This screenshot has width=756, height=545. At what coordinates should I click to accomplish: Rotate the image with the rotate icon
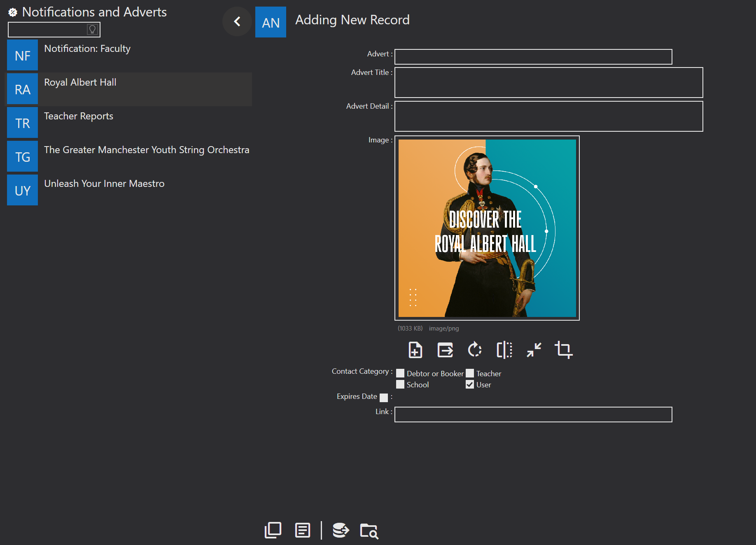click(475, 350)
